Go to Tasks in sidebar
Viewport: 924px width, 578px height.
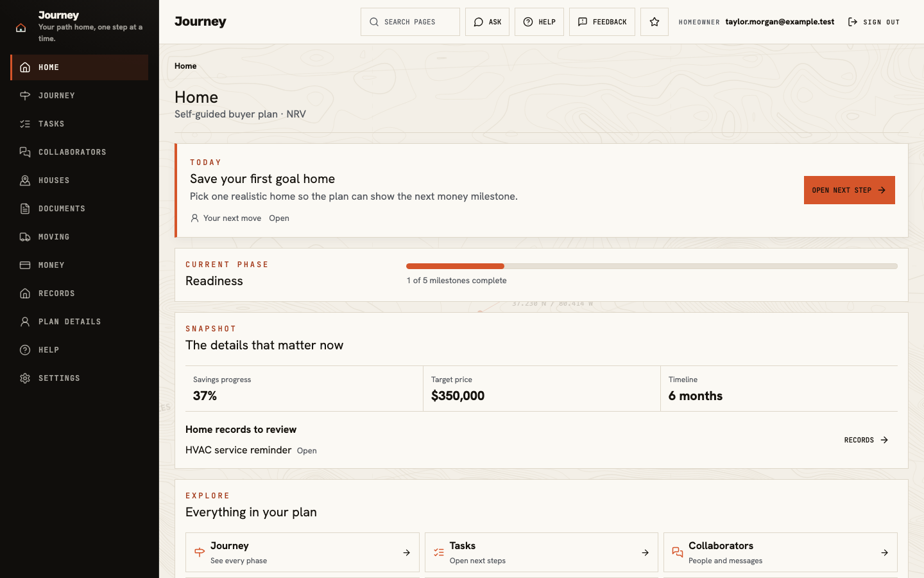[x=51, y=124]
